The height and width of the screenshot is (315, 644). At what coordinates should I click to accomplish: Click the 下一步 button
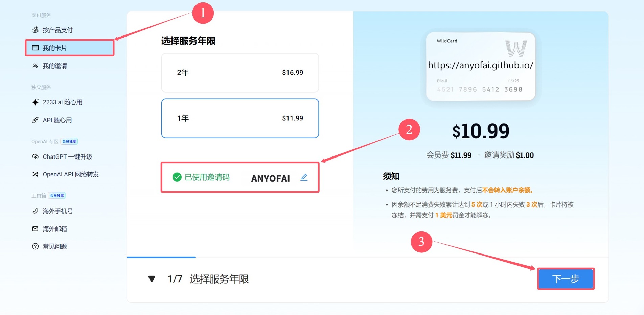[x=566, y=279]
